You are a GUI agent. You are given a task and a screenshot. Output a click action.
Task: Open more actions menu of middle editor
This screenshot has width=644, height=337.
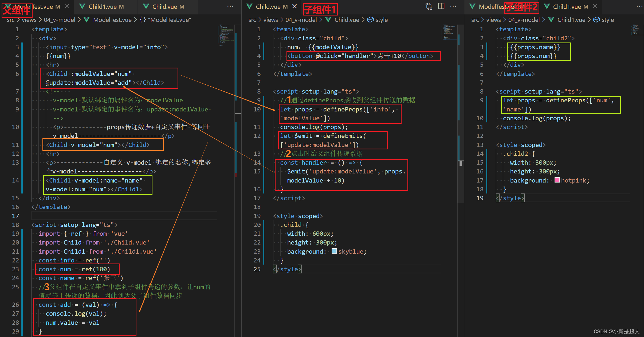click(453, 6)
